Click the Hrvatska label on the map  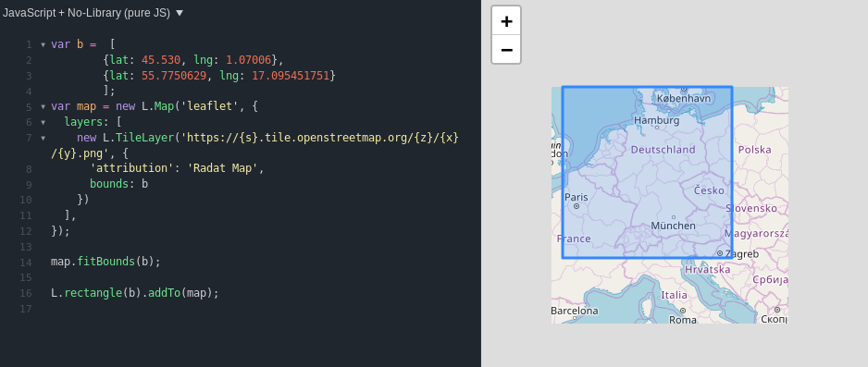pyautogui.click(x=708, y=270)
